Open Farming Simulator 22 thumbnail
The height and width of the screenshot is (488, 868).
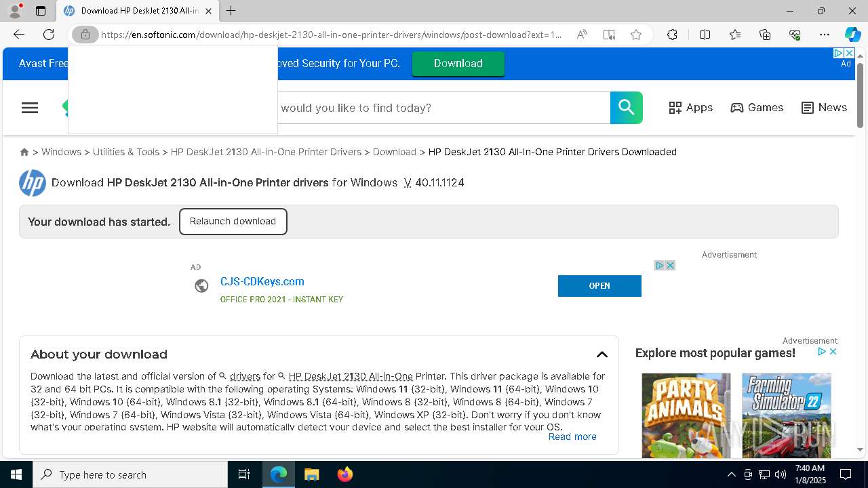pyautogui.click(x=787, y=415)
